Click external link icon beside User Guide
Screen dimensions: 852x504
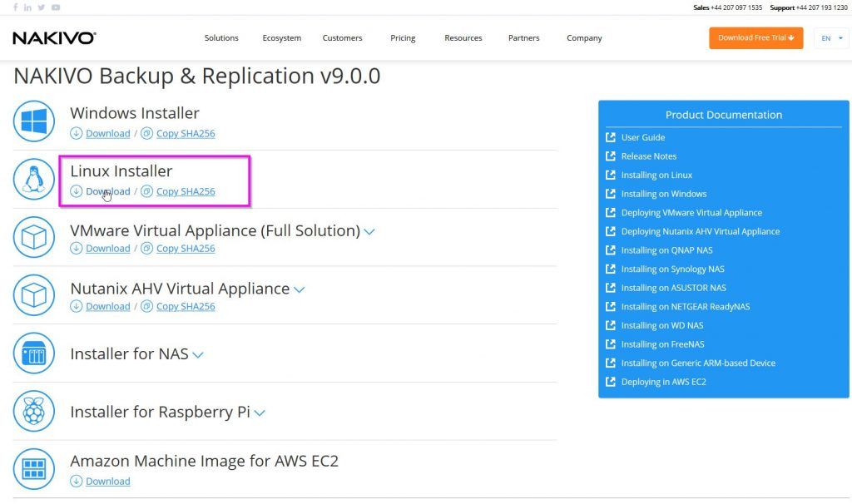[611, 137]
